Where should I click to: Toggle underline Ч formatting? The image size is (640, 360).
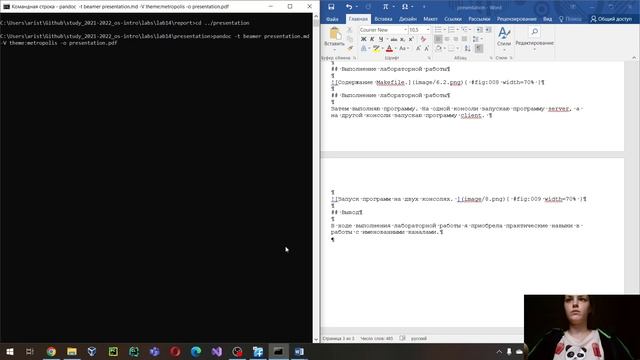[x=380, y=39]
